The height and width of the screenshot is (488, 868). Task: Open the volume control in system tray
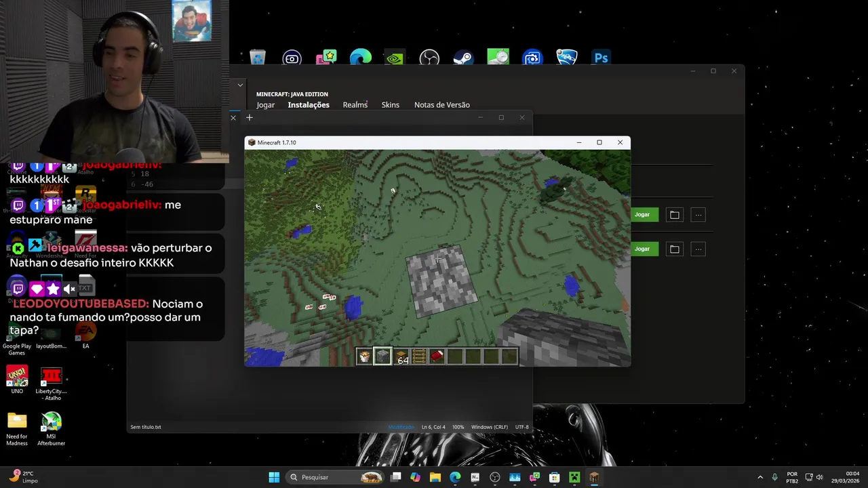point(819,477)
